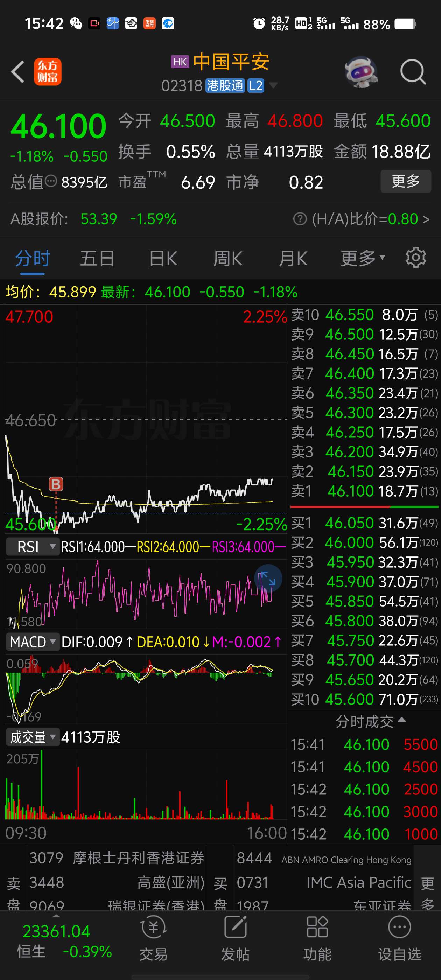
Task: Tap the 卖3 46.200 order row
Action: 364,451
